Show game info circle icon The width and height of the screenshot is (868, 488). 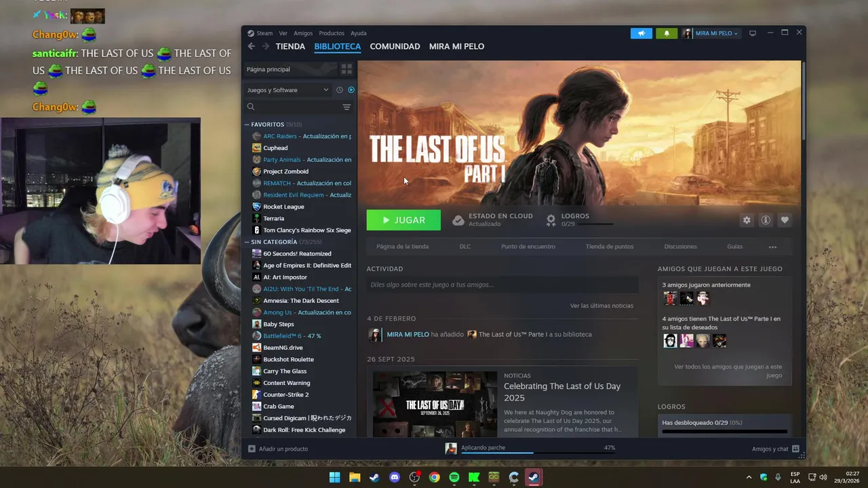(x=766, y=220)
